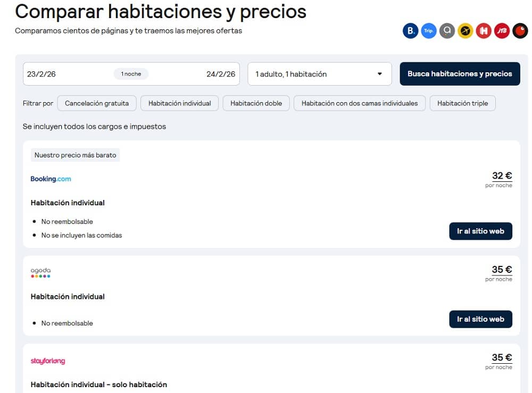Viewport: 532px width, 393px height.
Task: Click the black and red circle icon
Action: point(520,31)
